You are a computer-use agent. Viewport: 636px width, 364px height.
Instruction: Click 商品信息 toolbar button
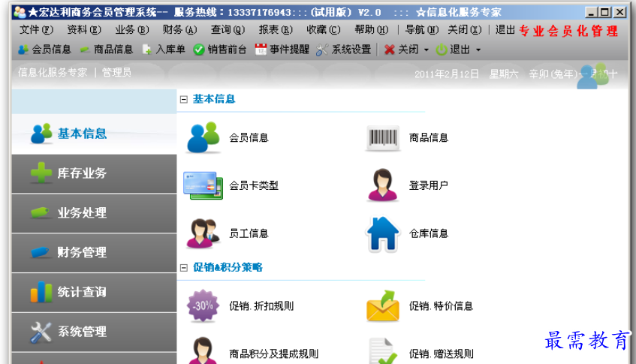click(x=107, y=50)
